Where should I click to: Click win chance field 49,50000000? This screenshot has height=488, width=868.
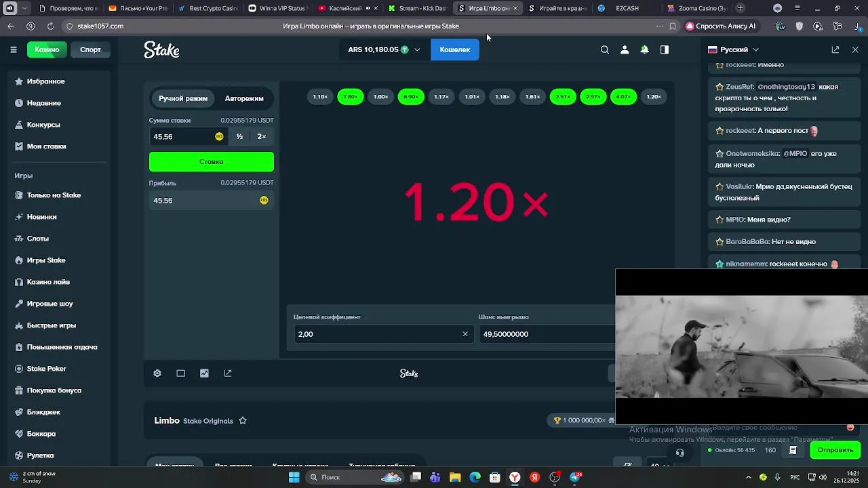tap(547, 334)
